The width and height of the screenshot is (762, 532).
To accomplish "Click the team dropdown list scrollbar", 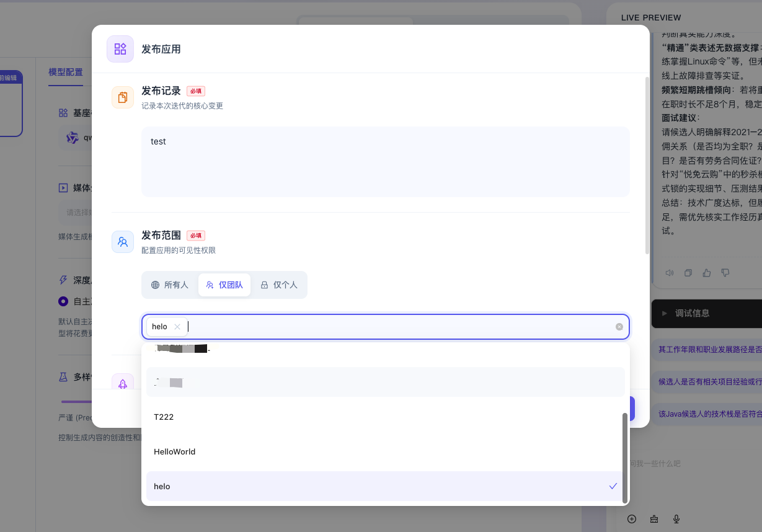I will pos(625,458).
